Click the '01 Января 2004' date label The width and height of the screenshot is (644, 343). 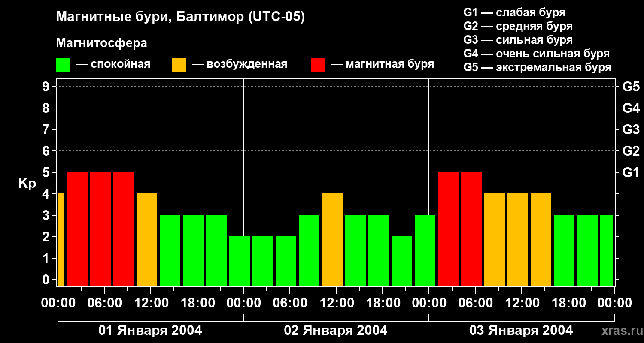pyautogui.click(x=150, y=330)
